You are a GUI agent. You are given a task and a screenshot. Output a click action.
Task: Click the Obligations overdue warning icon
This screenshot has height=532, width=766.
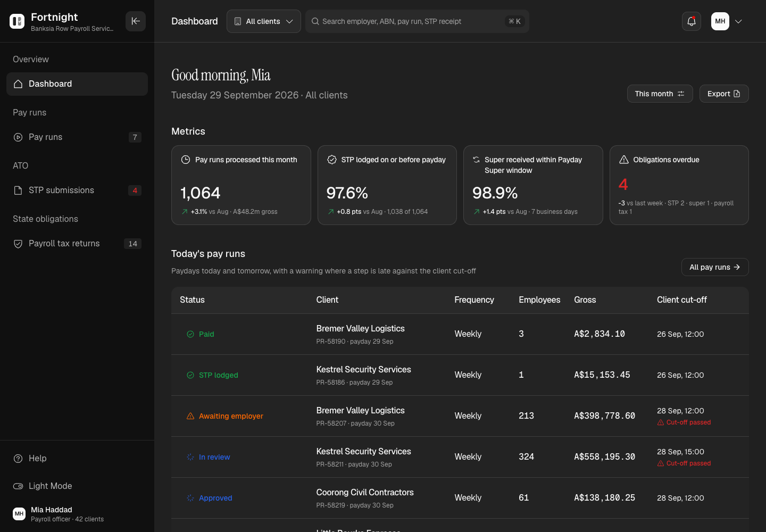[624, 160]
